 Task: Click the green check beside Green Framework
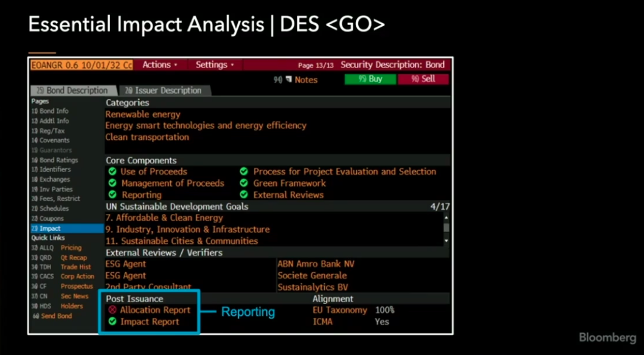coord(244,183)
